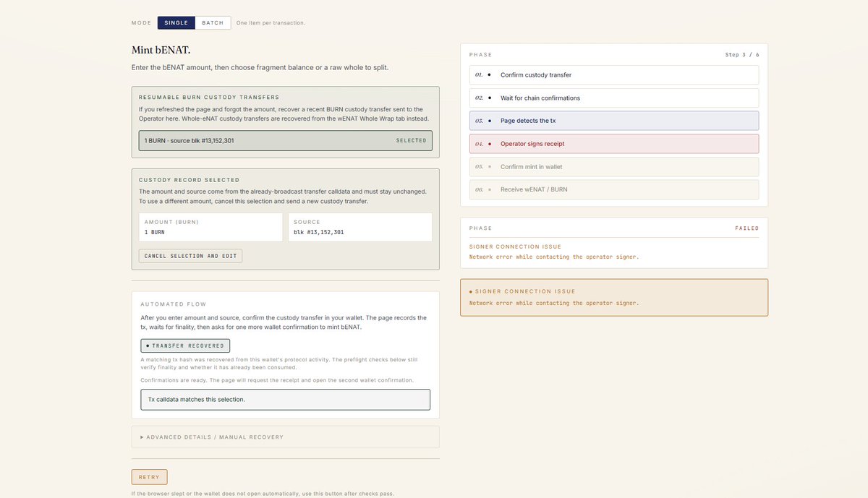Select step 06 Receive wENAT / BURN
The width and height of the screenshot is (868, 498).
click(x=614, y=190)
